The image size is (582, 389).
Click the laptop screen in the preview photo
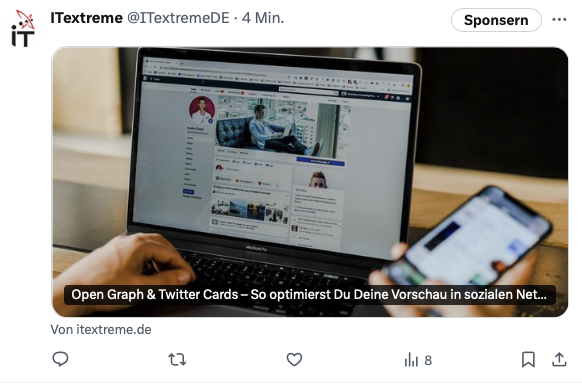tap(275, 156)
